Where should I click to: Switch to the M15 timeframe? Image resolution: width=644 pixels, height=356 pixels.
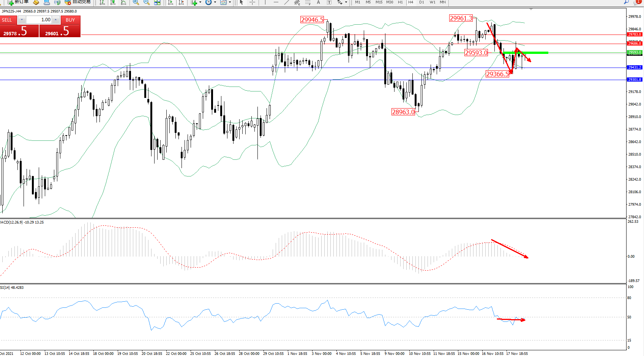(379, 2)
